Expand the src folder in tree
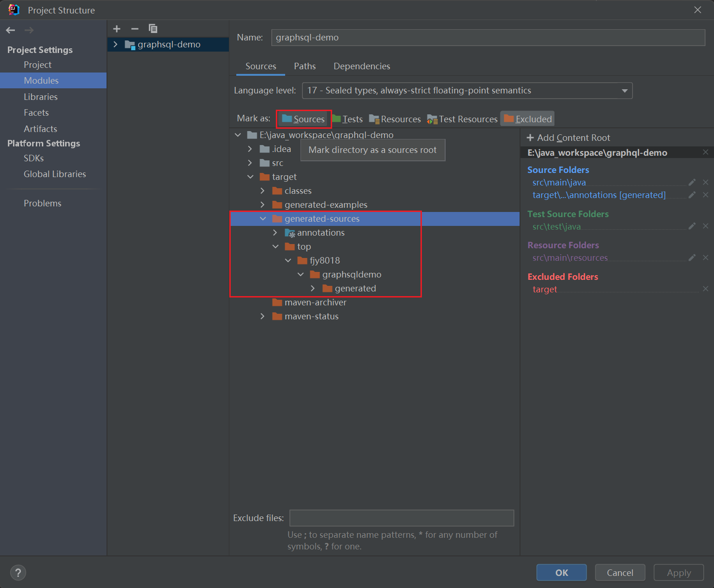The width and height of the screenshot is (714, 588). point(250,163)
